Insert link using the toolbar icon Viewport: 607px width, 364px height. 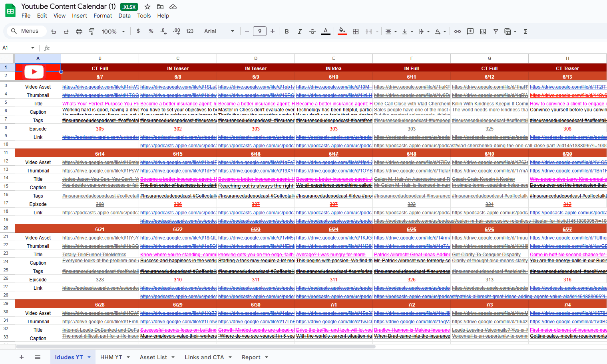point(458,32)
